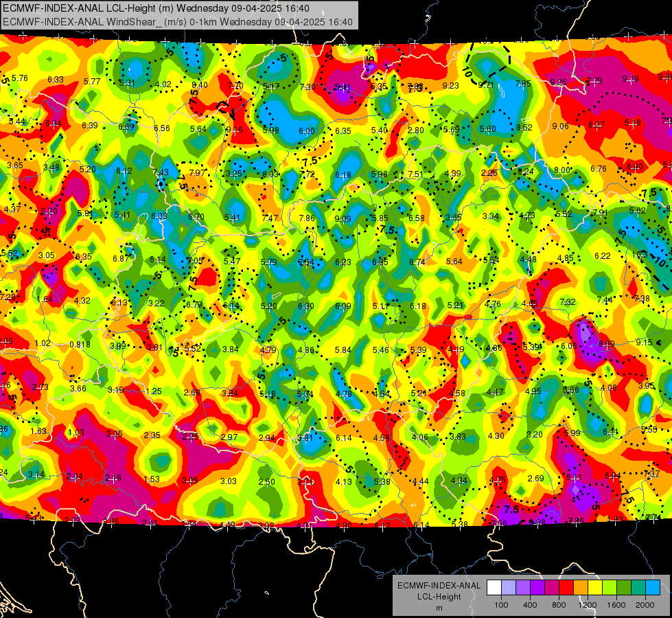Click the wind shear value 2.69

click(535, 478)
